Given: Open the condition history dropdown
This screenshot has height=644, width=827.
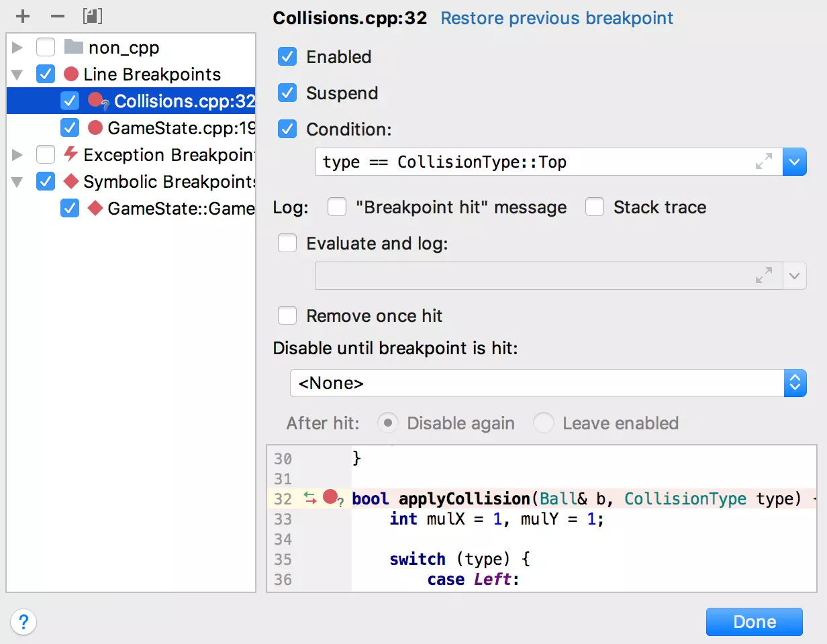Looking at the screenshot, I should (795, 162).
